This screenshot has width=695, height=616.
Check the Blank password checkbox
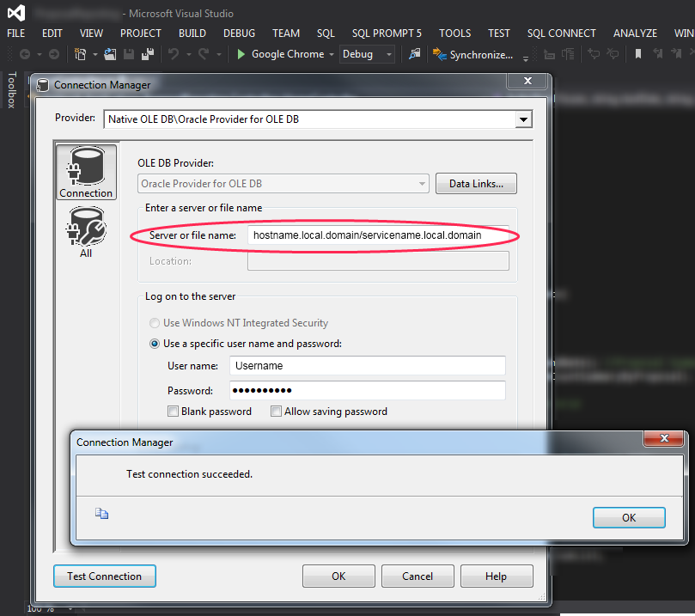173,412
